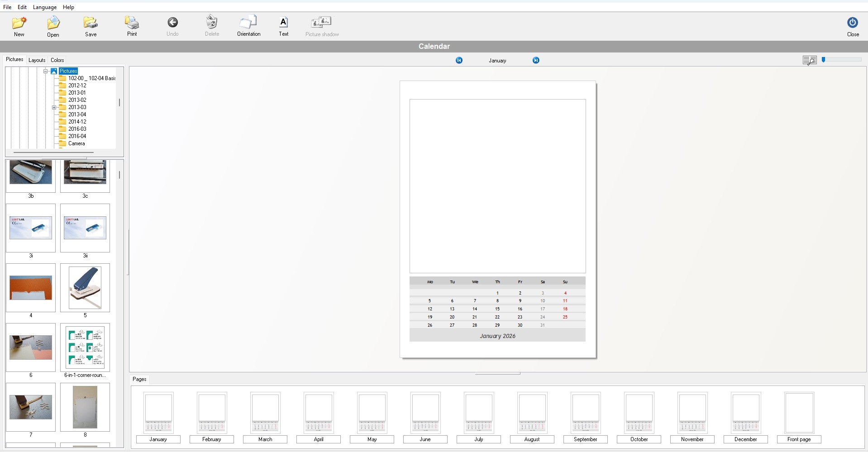Viewport: 868px width, 452px height.
Task: Open the May page thumbnail
Action: (x=372, y=413)
